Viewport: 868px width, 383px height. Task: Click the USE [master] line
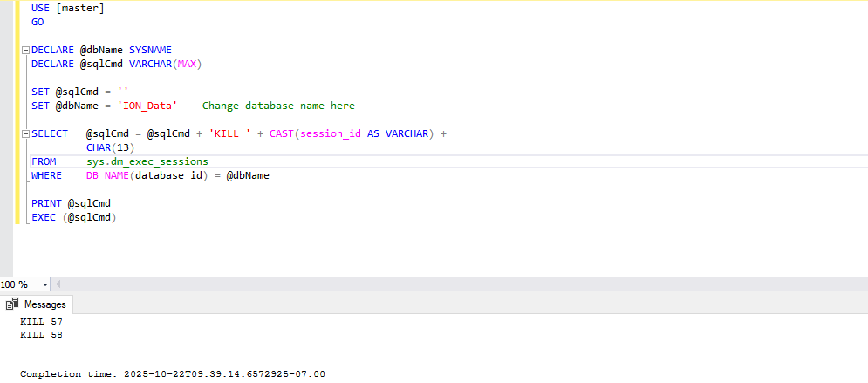67,9
